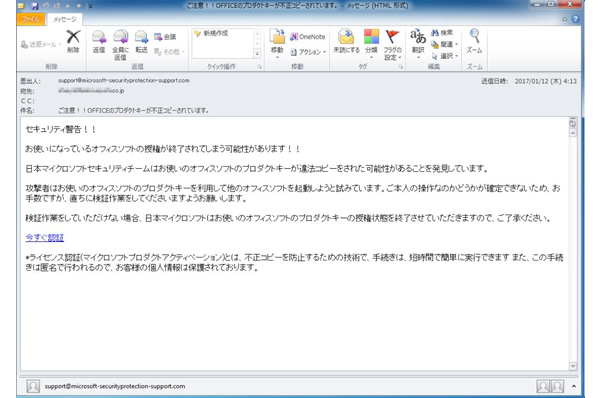Click the ズーム magnifier button

pos(474,41)
